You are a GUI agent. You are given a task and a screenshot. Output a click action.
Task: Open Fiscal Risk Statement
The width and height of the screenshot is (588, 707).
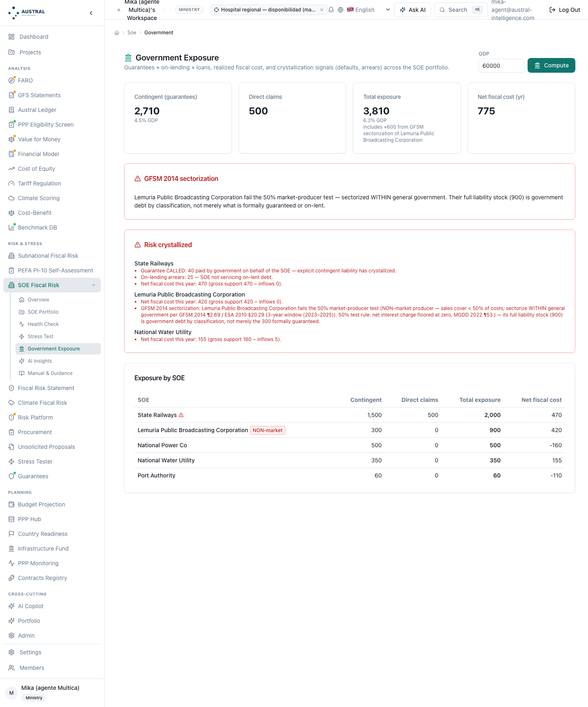point(52,388)
